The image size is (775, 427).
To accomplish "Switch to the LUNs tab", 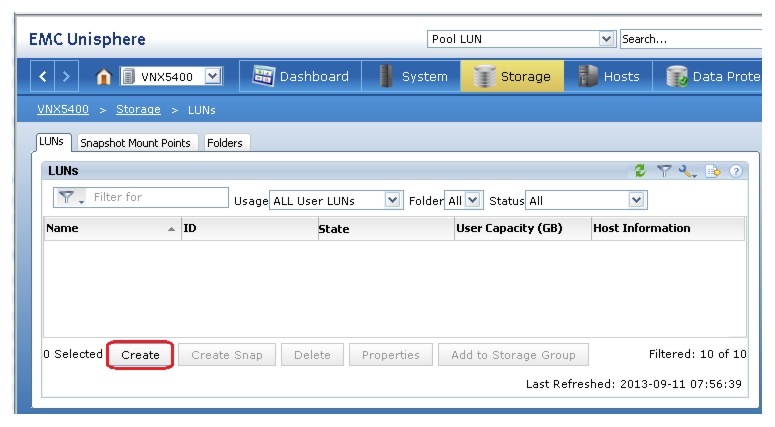I will tap(51, 142).
